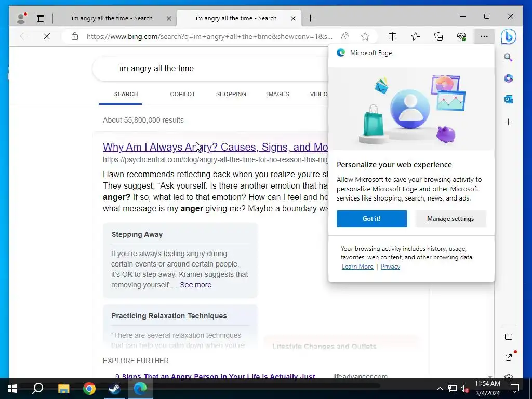The width and height of the screenshot is (532, 399).
Task: Close the active second search tab
Action: coord(293,19)
